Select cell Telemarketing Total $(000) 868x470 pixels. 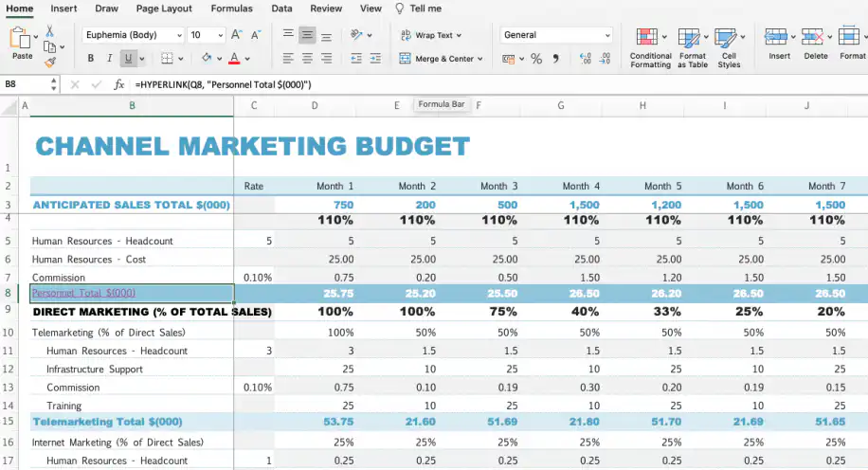pyautogui.click(x=132, y=422)
